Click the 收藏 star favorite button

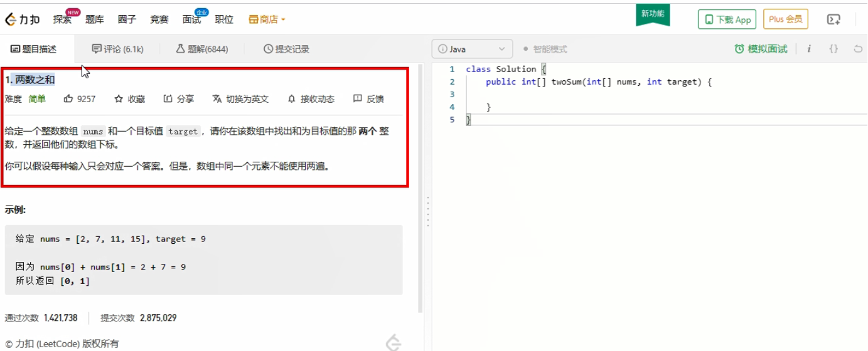[129, 99]
